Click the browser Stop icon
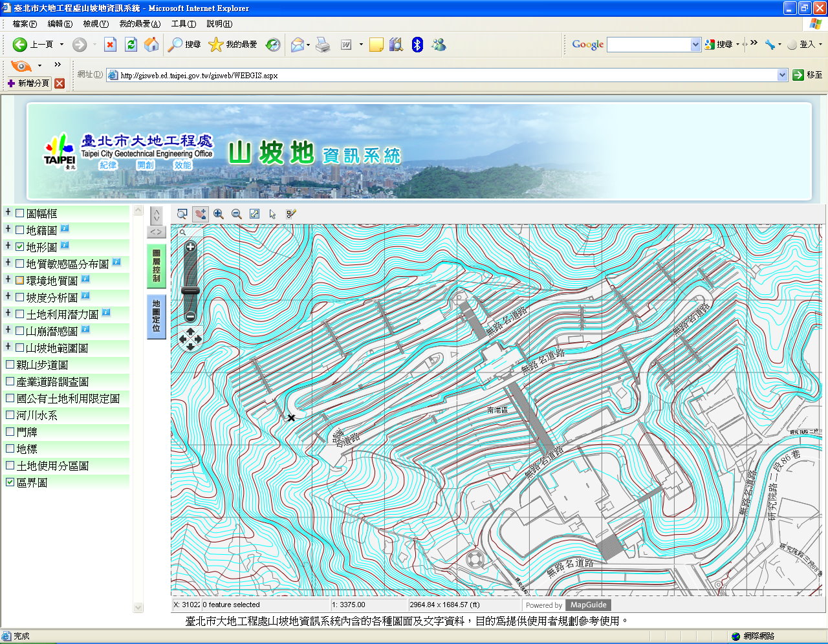The height and width of the screenshot is (644, 828). [x=111, y=45]
